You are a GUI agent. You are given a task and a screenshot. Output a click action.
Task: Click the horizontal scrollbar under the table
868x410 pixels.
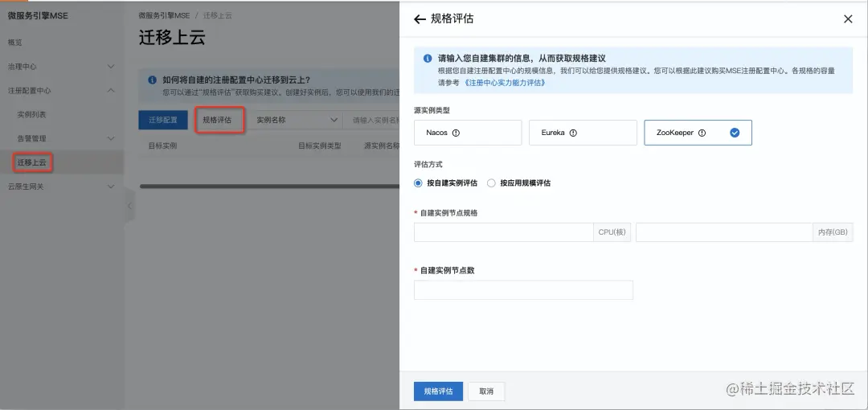click(x=269, y=187)
